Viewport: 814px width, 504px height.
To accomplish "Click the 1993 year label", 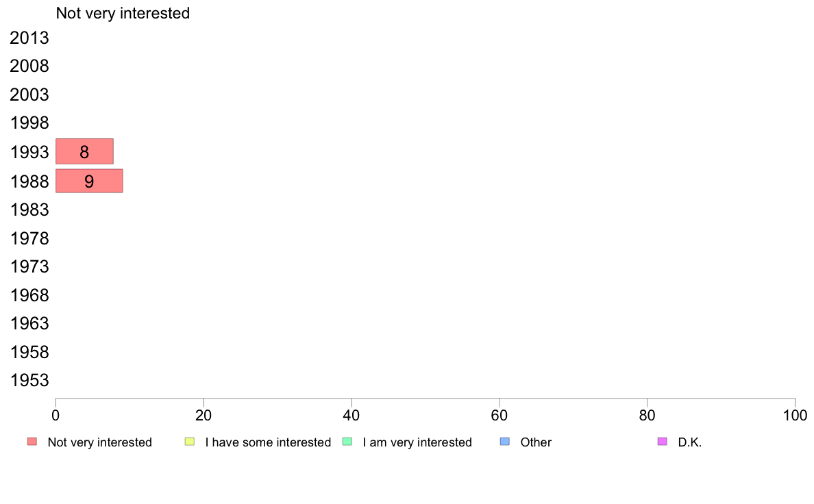I will click(x=29, y=152).
